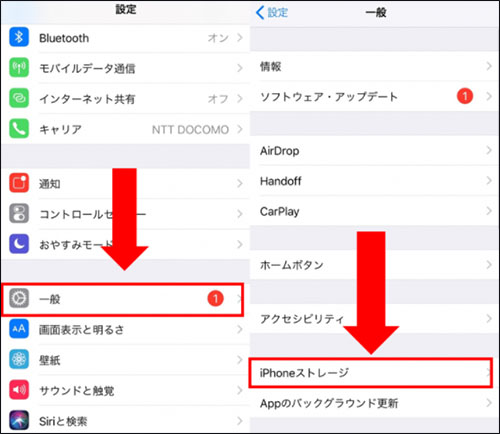
Task: Open the 情報 row chevron
Action: tap(489, 66)
